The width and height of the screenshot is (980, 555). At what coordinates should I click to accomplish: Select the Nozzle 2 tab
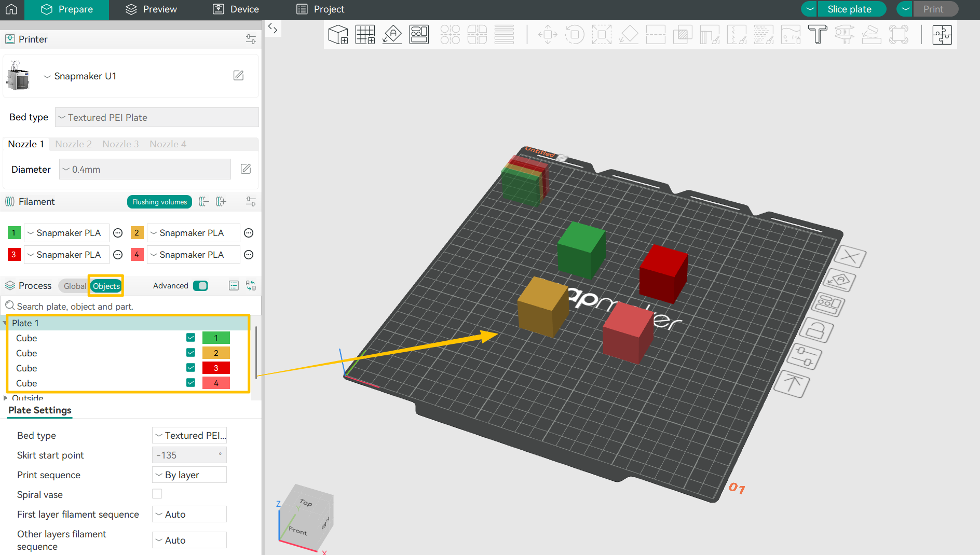(73, 144)
